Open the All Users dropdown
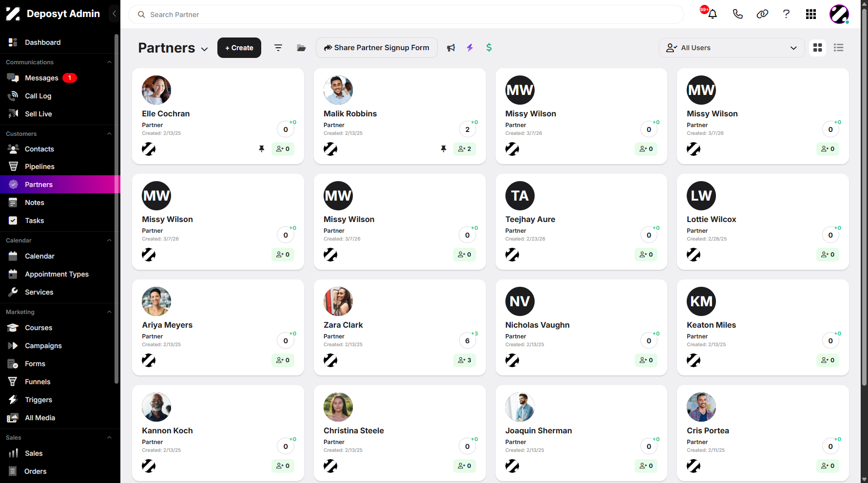 pos(732,48)
